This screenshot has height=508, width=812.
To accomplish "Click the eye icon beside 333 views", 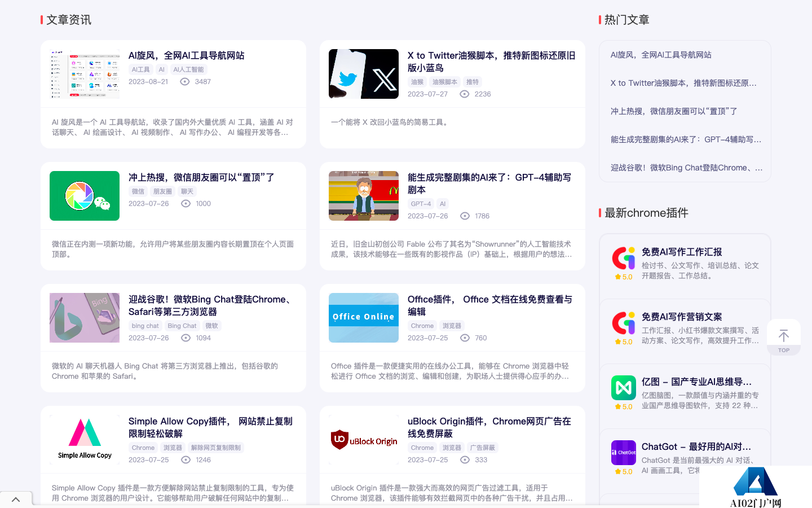I will pyautogui.click(x=465, y=460).
